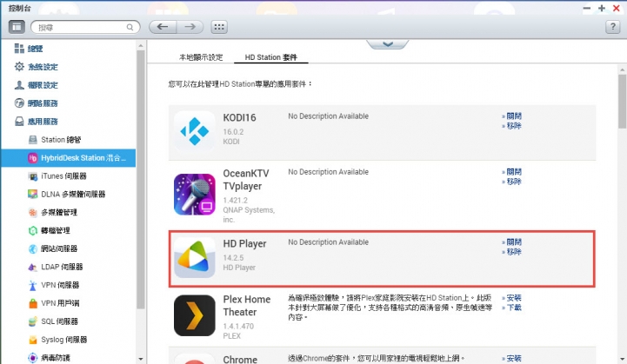
Task: Expand the collapsed top panel chevron
Action: coord(388,44)
